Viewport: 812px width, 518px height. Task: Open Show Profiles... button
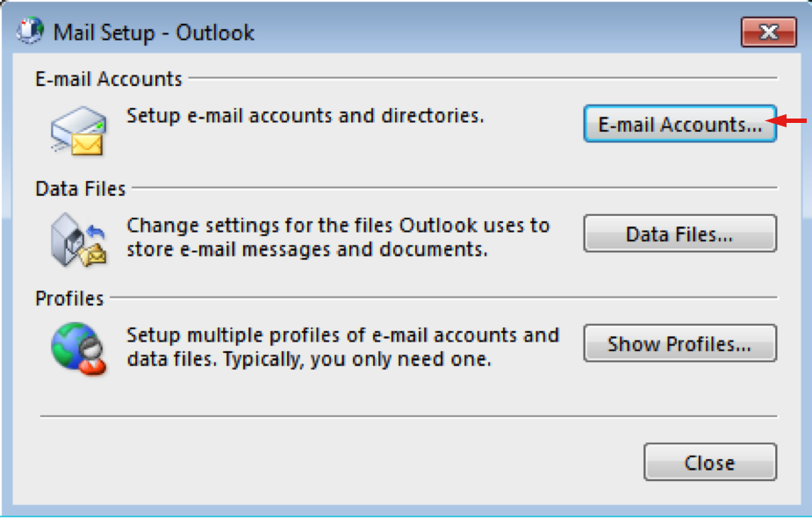(x=679, y=344)
